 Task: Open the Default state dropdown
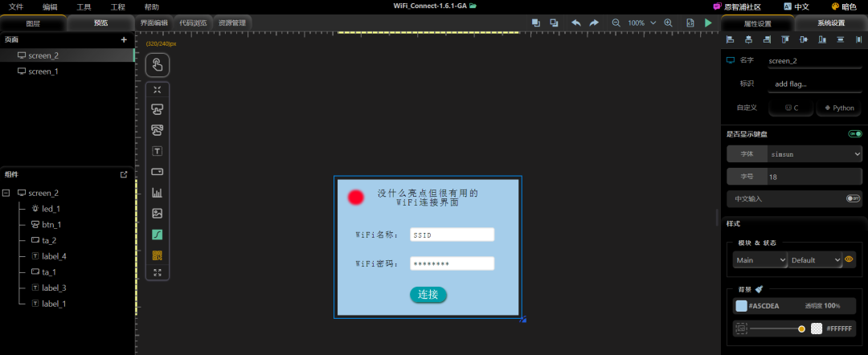click(816, 260)
